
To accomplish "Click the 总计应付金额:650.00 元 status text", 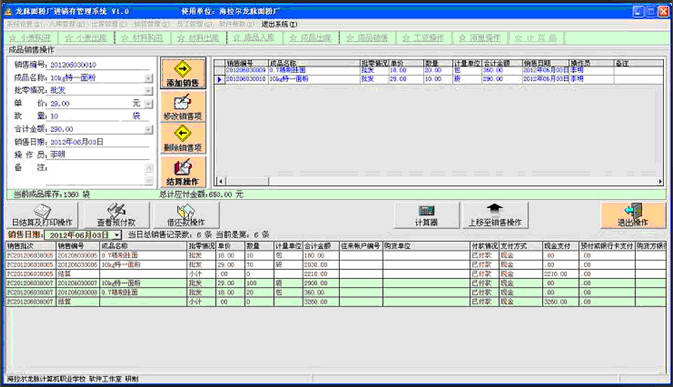I will pyautogui.click(x=201, y=195).
